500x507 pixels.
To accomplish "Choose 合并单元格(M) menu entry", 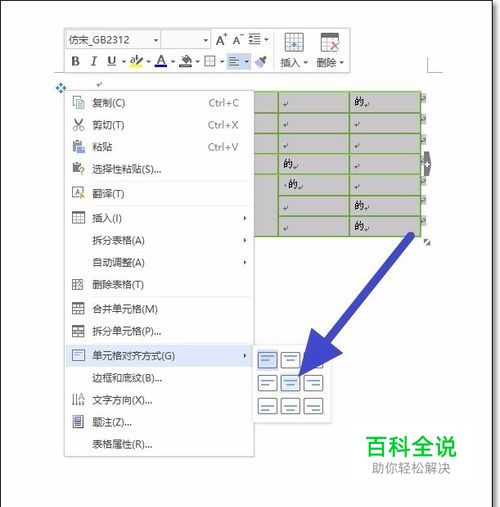I will (x=159, y=309).
